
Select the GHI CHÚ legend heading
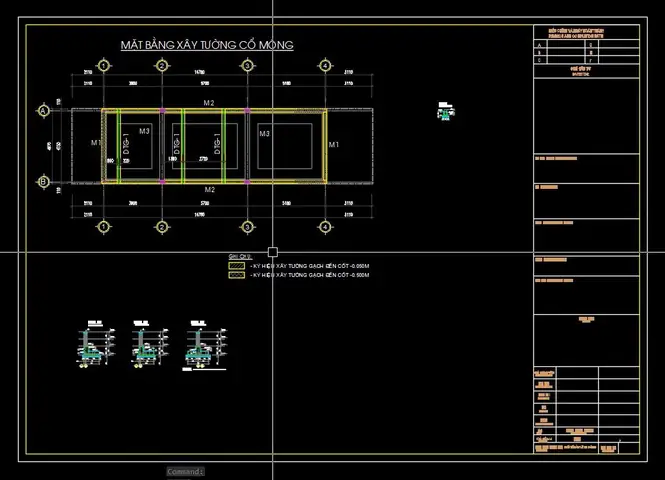pyautogui.click(x=240, y=257)
